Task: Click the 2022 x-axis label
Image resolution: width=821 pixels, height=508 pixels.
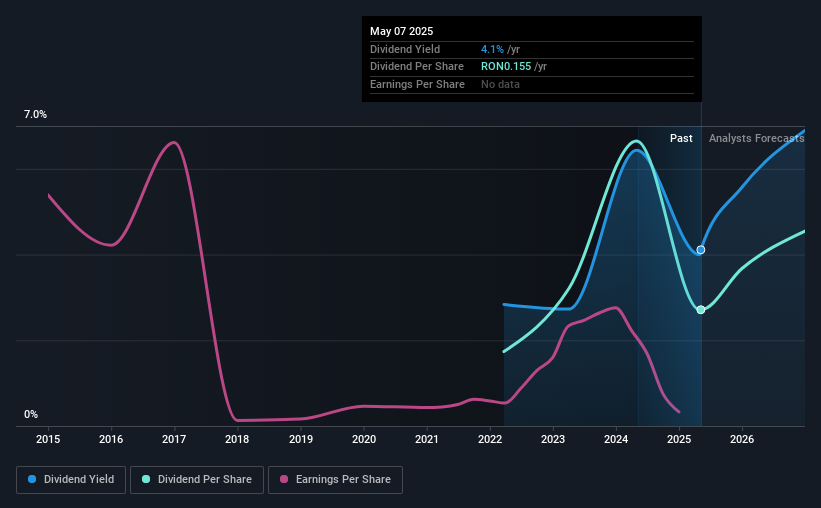Action: pos(490,439)
